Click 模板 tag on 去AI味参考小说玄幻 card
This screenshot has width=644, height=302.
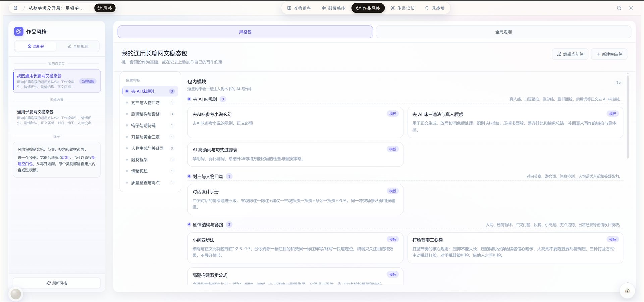coord(393,114)
